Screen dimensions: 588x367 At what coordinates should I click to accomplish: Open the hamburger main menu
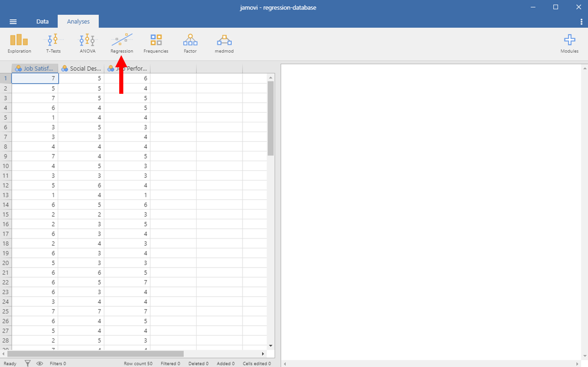point(13,22)
